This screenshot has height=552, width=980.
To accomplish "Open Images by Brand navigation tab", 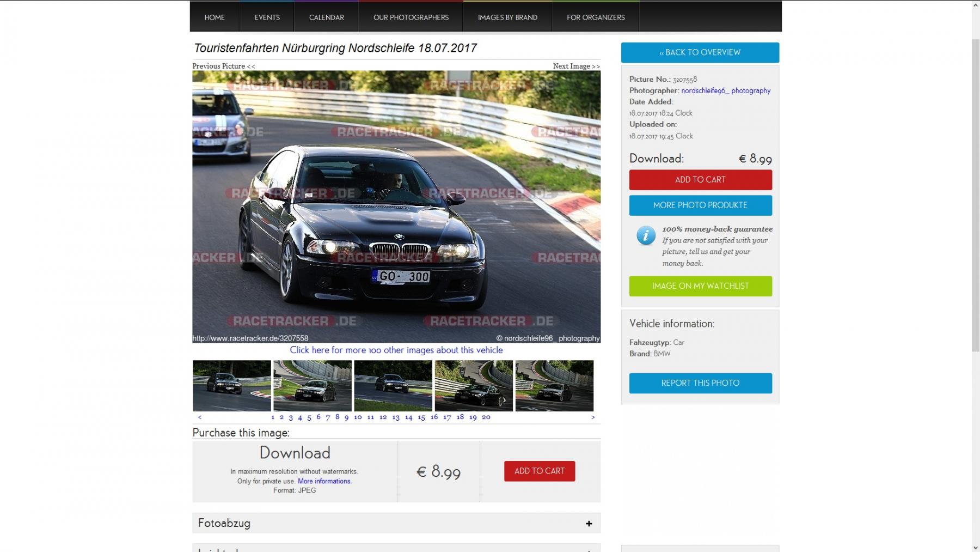I will (x=507, y=17).
